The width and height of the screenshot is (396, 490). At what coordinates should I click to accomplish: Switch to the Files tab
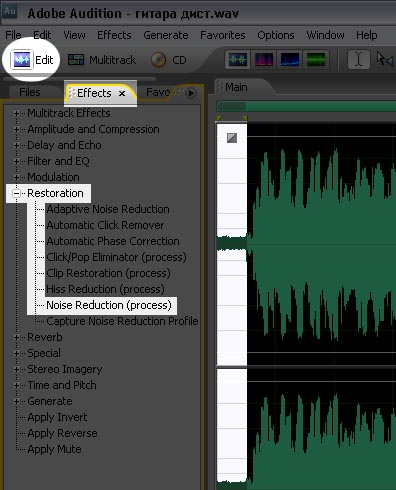click(30, 92)
